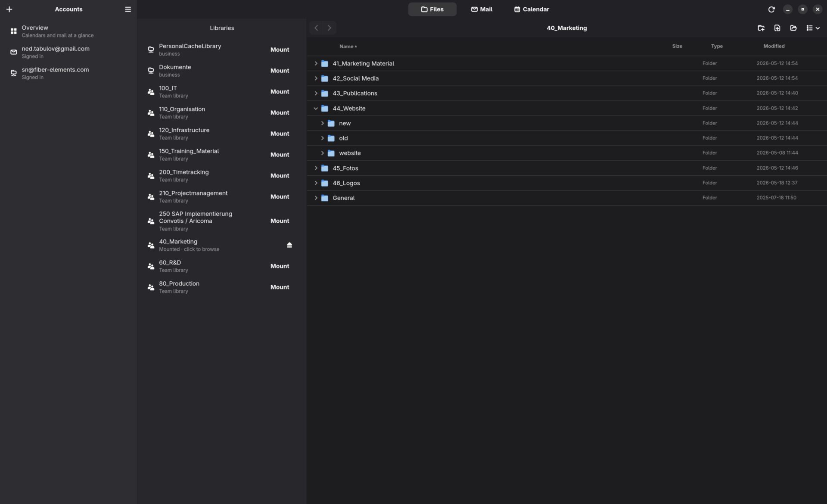Switch to the Files tab

coord(432,9)
